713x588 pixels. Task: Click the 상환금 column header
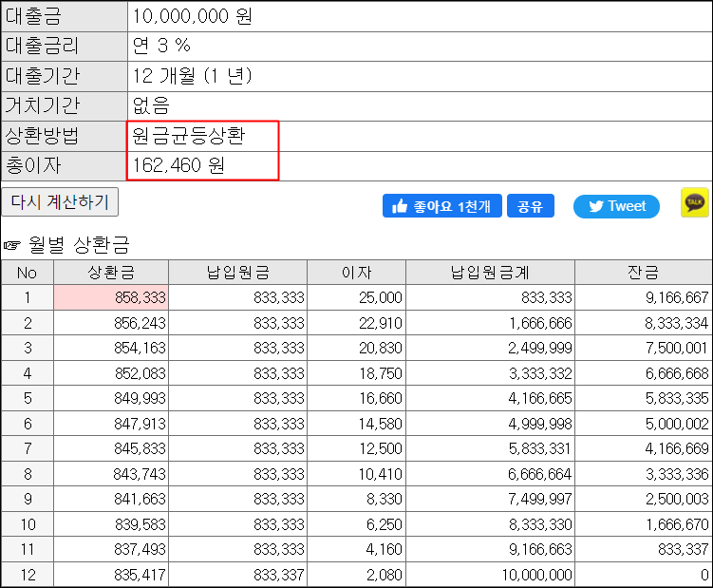pos(111,273)
